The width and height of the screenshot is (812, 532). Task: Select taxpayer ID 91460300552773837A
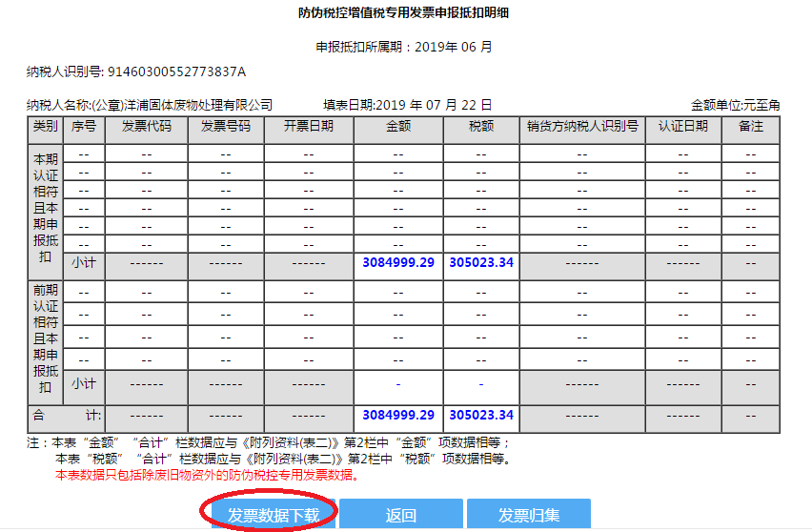[176, 72]
